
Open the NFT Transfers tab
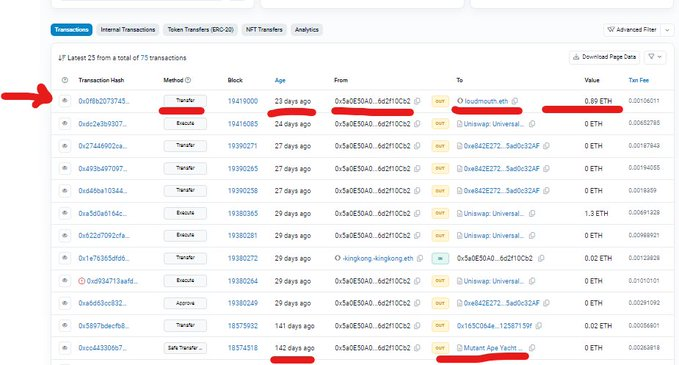[x=264, y=29]
